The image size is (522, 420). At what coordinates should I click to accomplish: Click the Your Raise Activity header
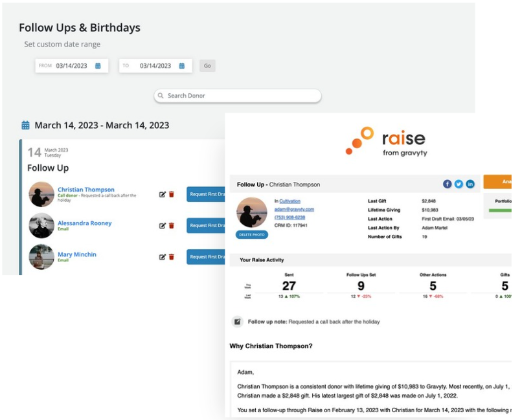click(262, 260)
